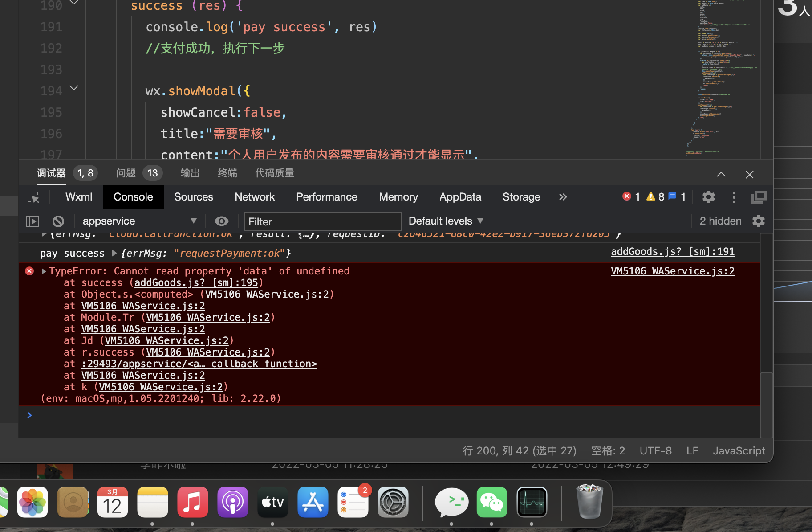Open the three-dot DevTools menu
812x532 pixels.
click(734, 197)
